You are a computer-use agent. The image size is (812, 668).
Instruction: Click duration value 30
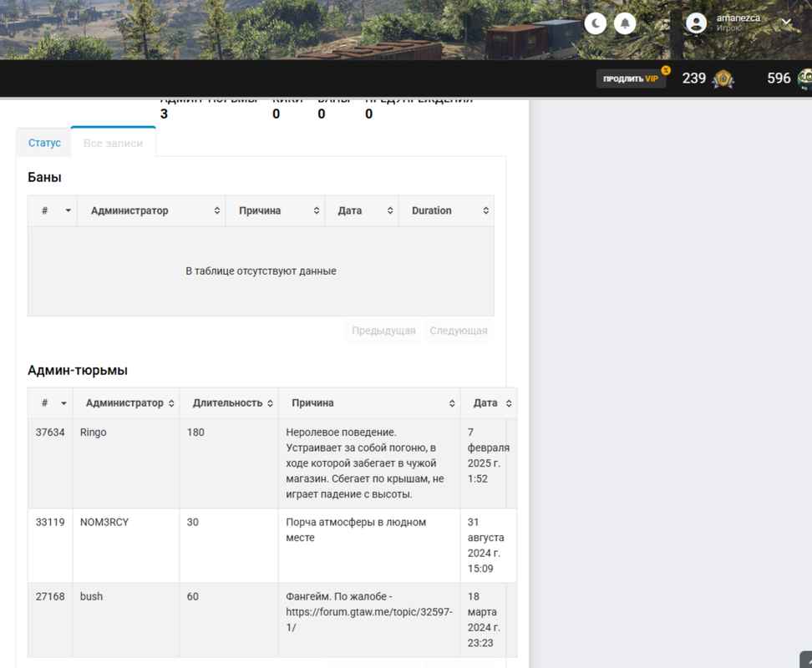193,522
